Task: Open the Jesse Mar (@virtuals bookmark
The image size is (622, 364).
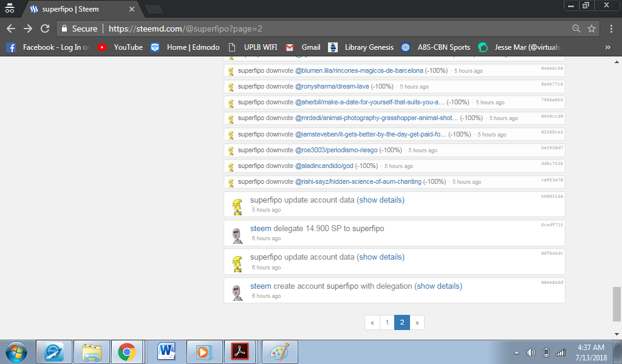Action: pos(519,47)
